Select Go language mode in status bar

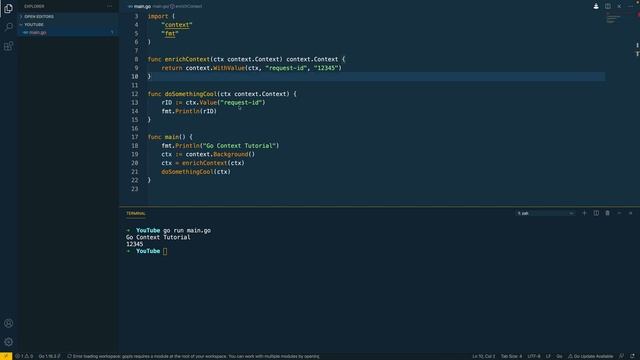[559, 356]
